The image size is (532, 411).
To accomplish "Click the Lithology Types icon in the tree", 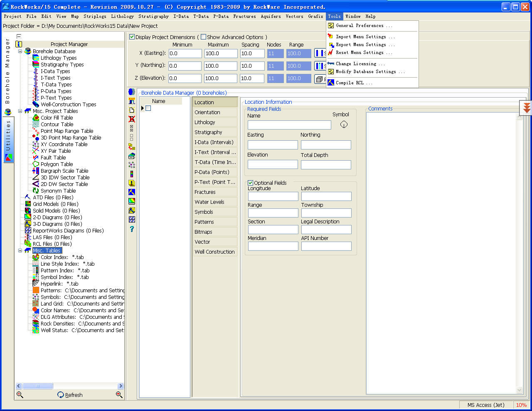I will 36,58.
